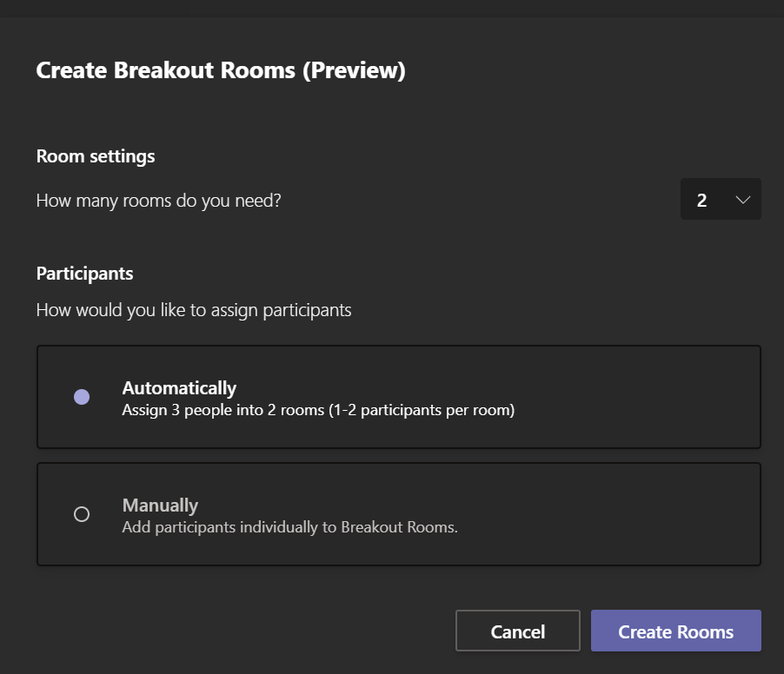
Task: Select the Automatically radio button
Action: pos(82,397)
